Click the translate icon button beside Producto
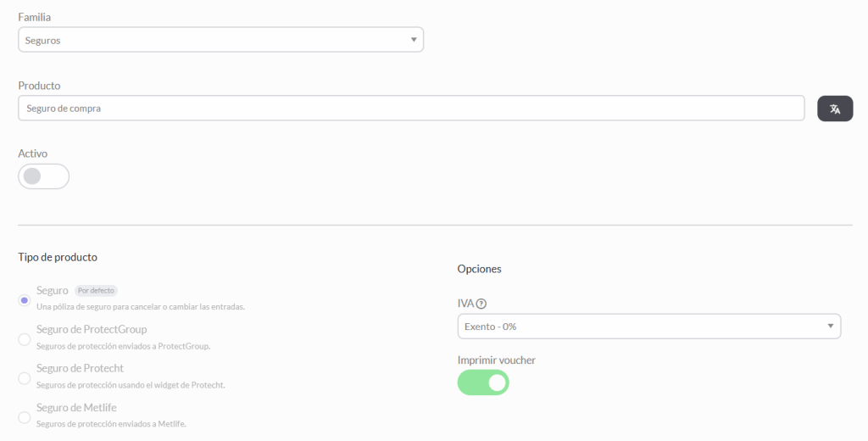 (835, 109)
